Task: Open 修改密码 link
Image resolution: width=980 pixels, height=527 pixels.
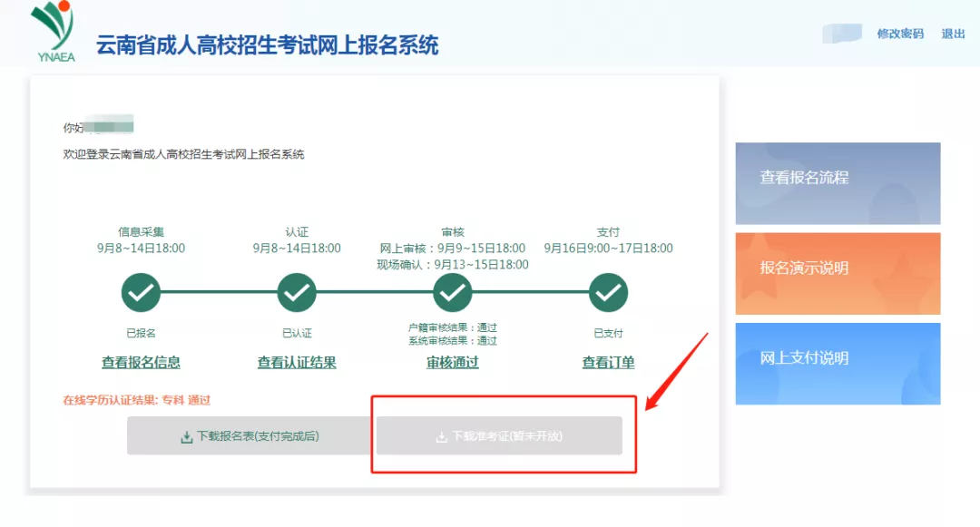Action: [900, 34]
